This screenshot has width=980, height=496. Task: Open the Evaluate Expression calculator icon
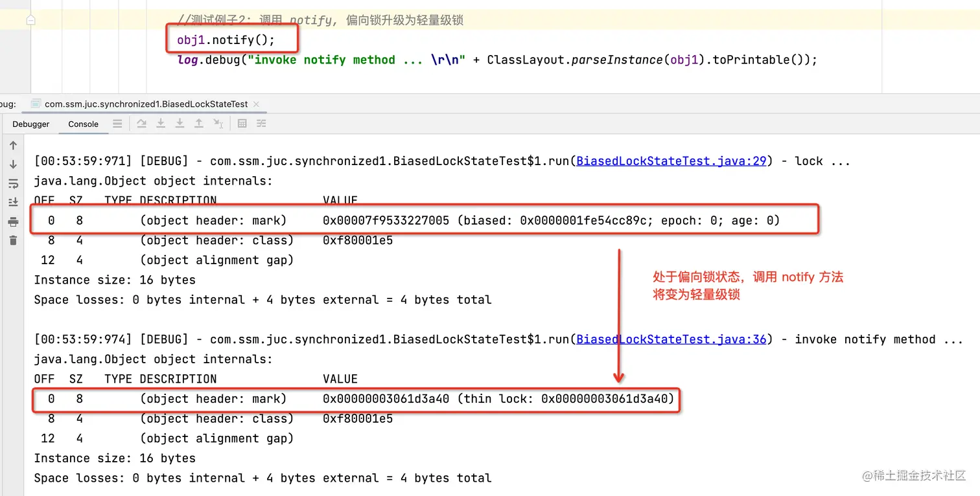(x=242, y=124)
